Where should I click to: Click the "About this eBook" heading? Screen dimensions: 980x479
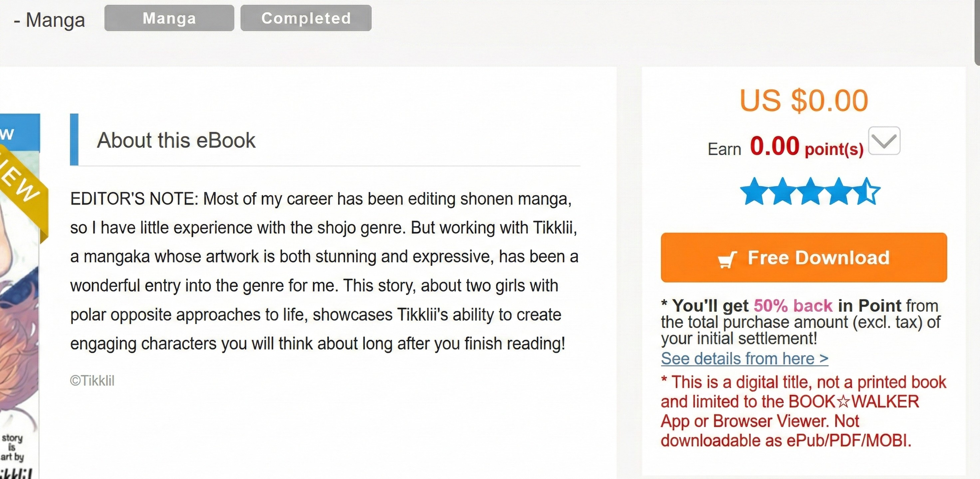[176, 140]
